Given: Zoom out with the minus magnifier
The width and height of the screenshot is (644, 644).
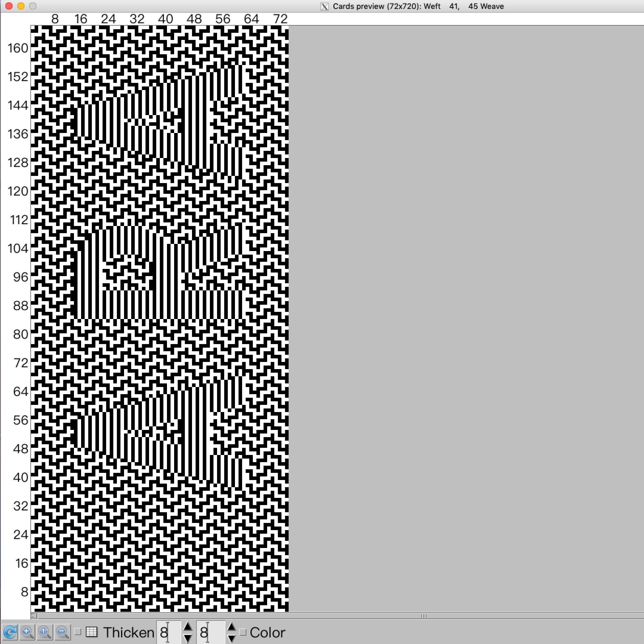Looking at the screenshot, I should tap(62, 632).
